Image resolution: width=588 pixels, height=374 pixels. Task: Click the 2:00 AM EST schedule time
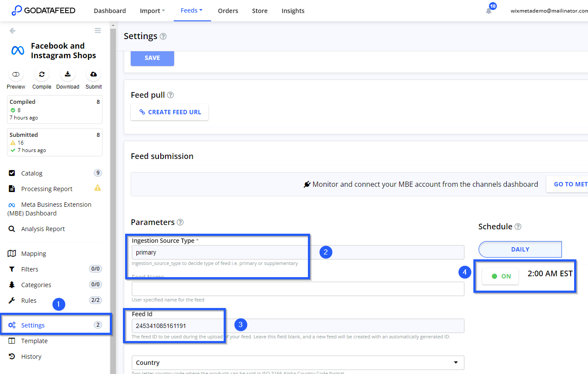coord(550,274)
